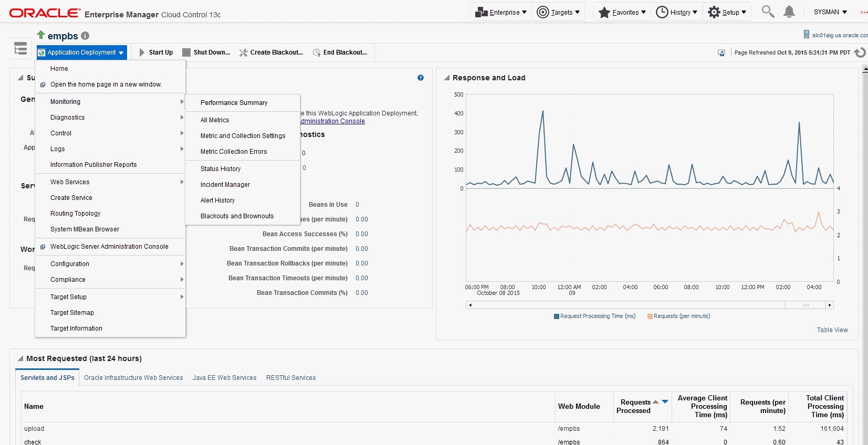Open the notifications bell icon

click(x=789, y=12)
